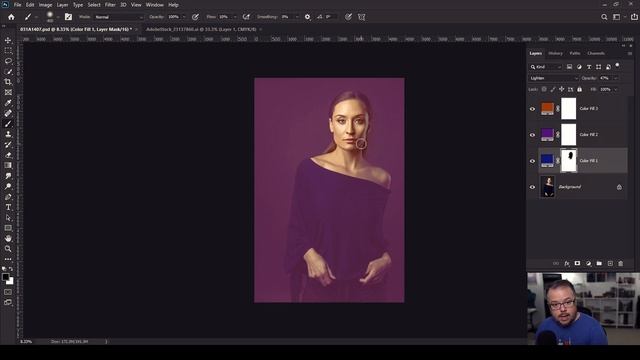The height and width of the screenshot is (360, 640).
Task: Click the orange Color Fill 3 swatch
Action: tap(547, 108)
